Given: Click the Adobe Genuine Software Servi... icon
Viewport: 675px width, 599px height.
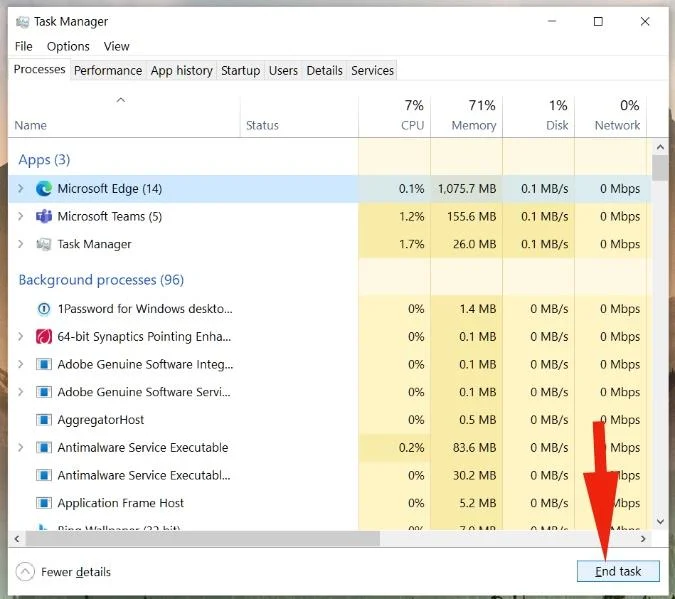Looking at the screenshot, I should click(x=44, y=392).
